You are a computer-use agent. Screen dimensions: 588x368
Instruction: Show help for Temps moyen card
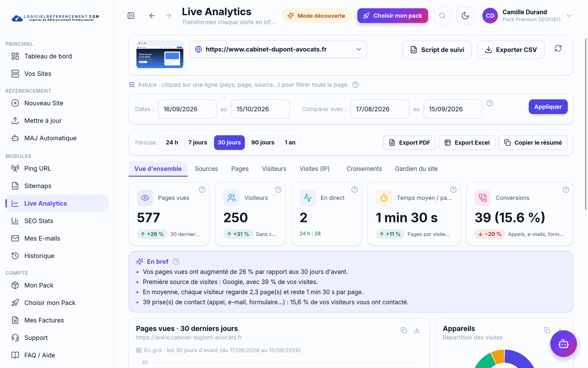pyautogui.click(x=453, y=189)
